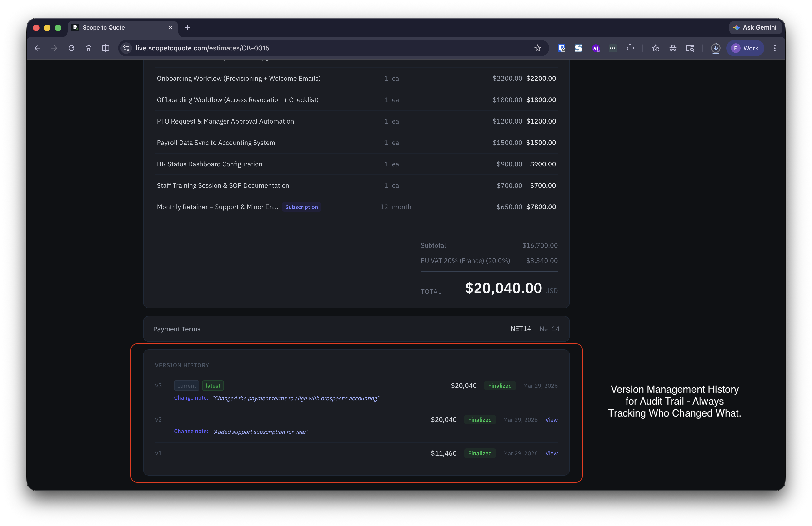The height and width of the screenshot is (526, 812).
Task: Open the Extensions puzzle piece menu
Action: click(x=630, y=48)
